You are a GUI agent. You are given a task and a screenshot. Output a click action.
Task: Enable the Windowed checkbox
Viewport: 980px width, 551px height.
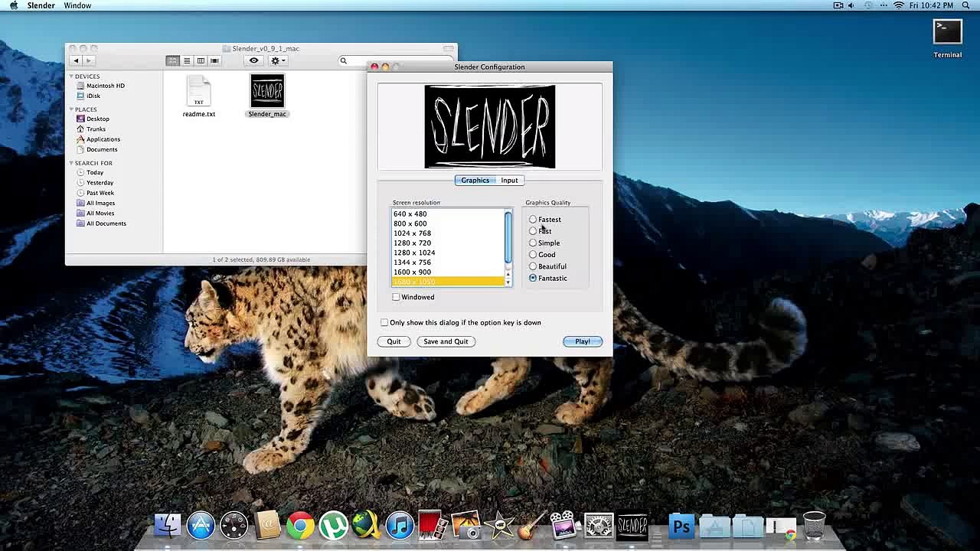pos(396,297)
